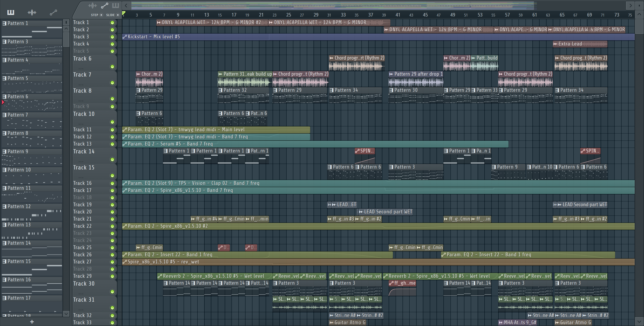Screen dimensions: 644x326
Task: Open Pattern 9 preview thumbnail
Action: pos(32,160)
